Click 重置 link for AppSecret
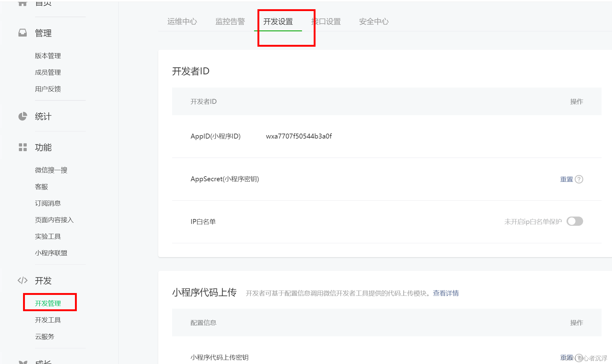This screenshot has width=612, height=364. tap(566, 179)
